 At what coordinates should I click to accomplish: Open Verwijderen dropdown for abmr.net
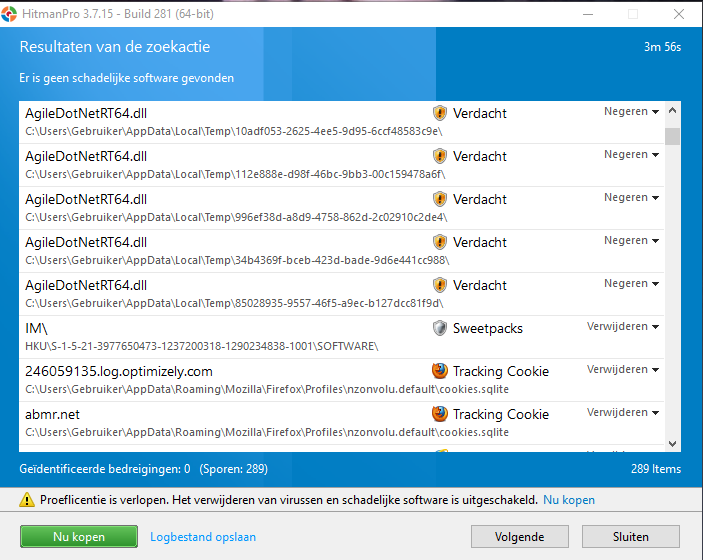click(x=623, y=412)
